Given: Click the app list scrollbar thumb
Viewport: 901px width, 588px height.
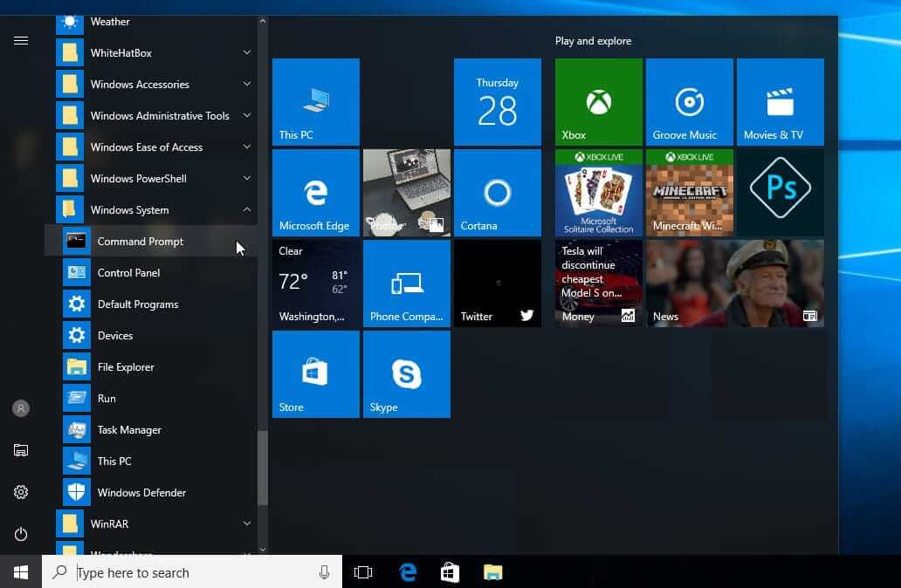Looking at the screenshot, I should tap(263, 468).
